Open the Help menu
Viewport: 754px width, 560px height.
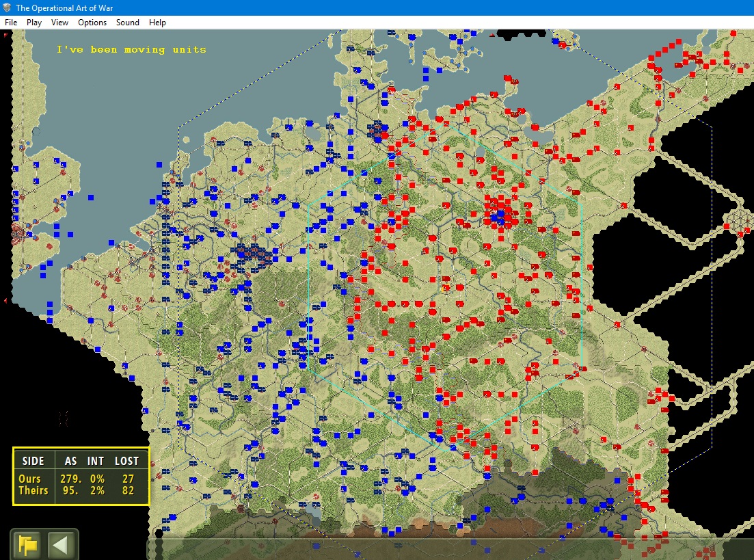click(157, 22)
